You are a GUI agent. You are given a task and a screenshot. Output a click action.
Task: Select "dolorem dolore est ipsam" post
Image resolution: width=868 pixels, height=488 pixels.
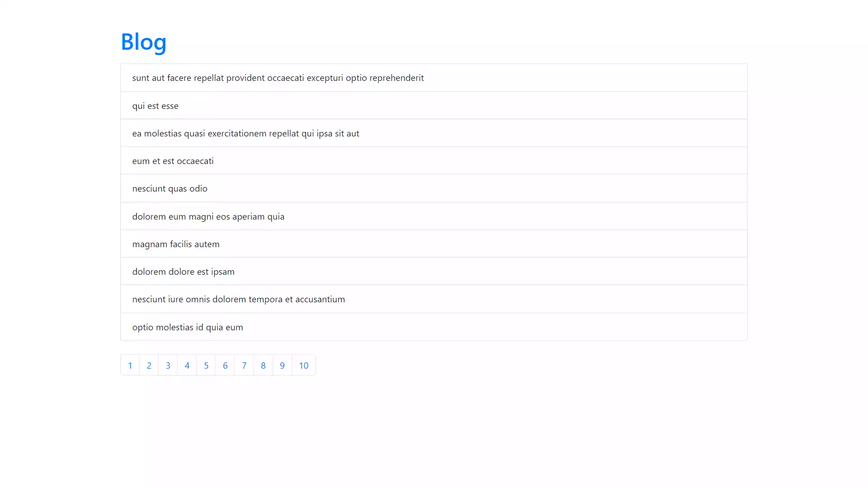pos(184,271)
